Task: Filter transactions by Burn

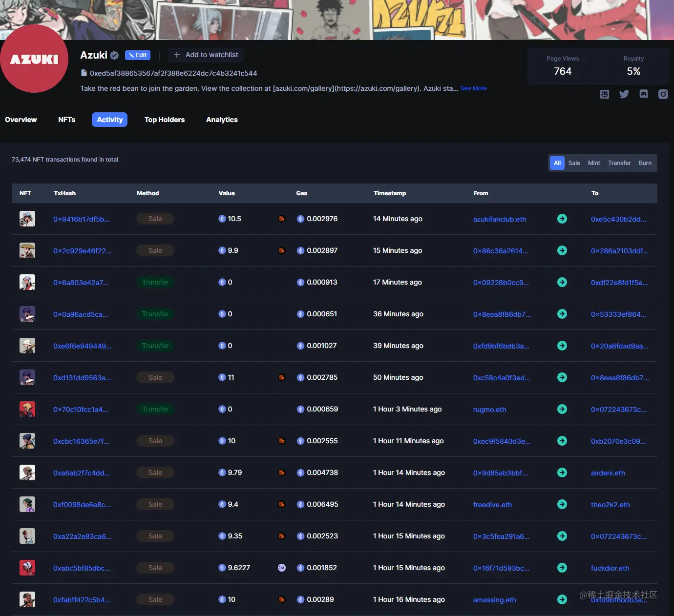Action: pos(645,163)
